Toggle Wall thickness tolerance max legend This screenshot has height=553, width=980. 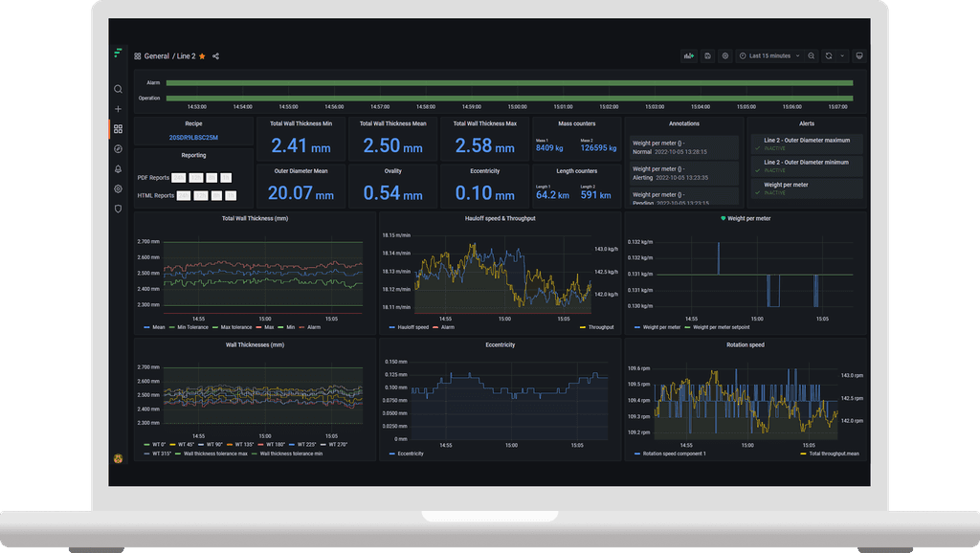coord(212,454)
